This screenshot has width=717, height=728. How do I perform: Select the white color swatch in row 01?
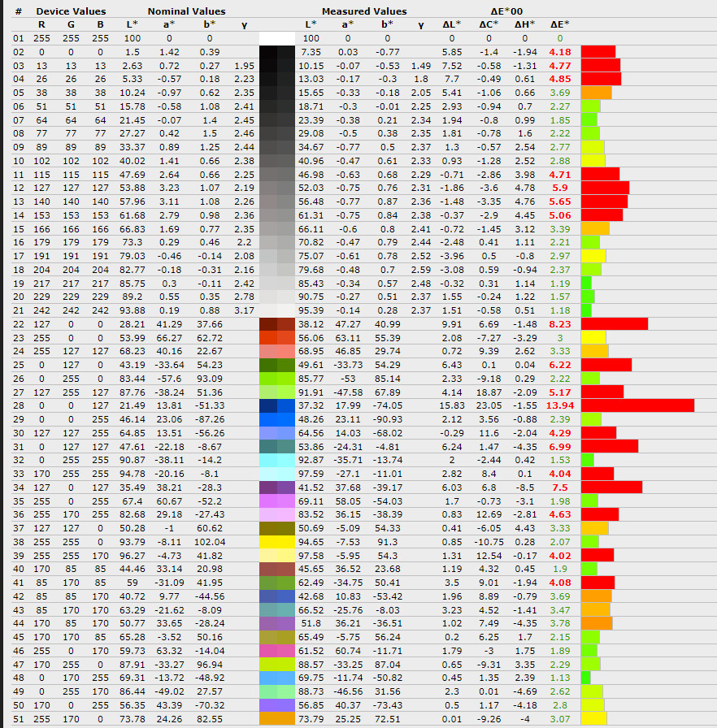coord(276,38)
